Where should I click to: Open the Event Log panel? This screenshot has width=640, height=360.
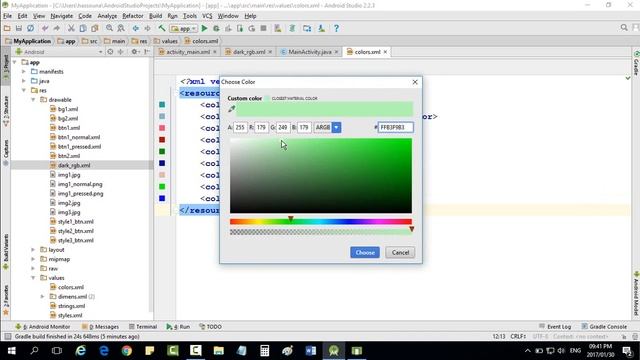click(555, 327)
